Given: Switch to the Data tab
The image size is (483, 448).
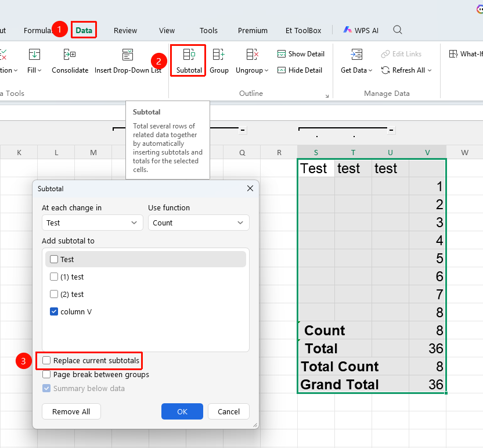Looking at the screenshot, I should coord(84,30).
